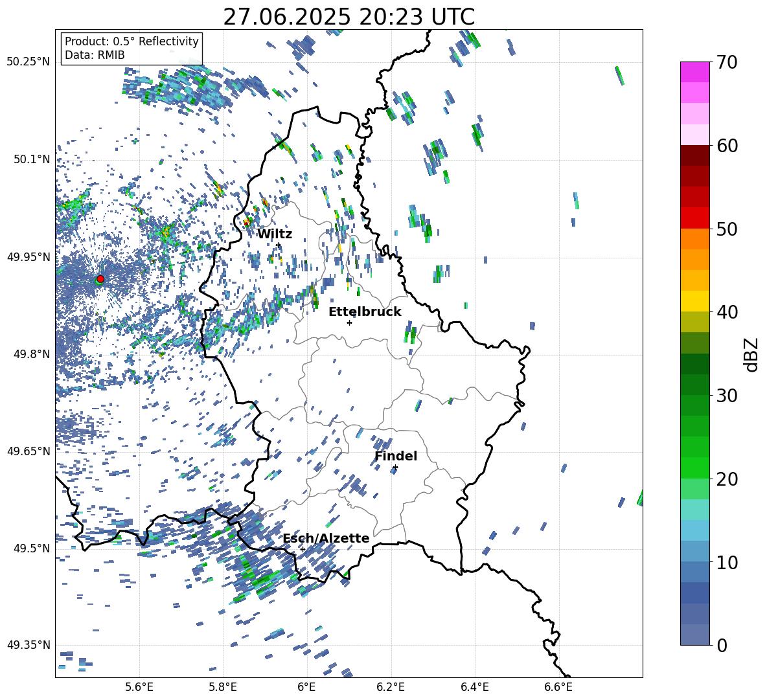The image size is (767, 700).
Task: Click the colorbar tick label 0
Action: [722, 646]
